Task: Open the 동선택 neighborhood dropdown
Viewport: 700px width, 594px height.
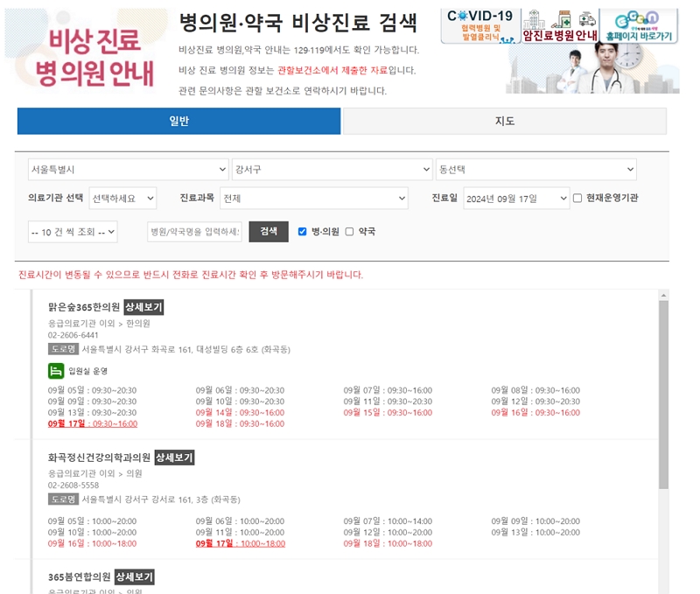Action: pos(536,169)
